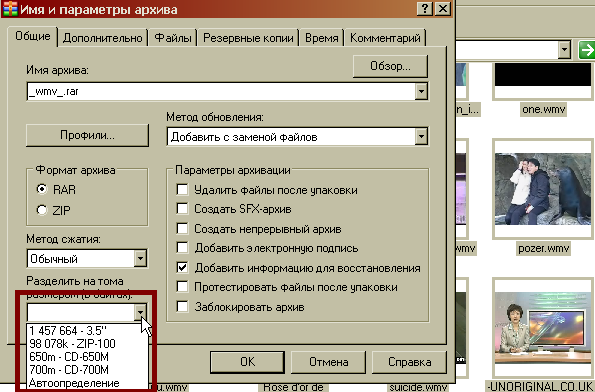The width and height of the screenshot is (595, 392).
Task: Click the Отмена button
Action: [x=328, y=362]
